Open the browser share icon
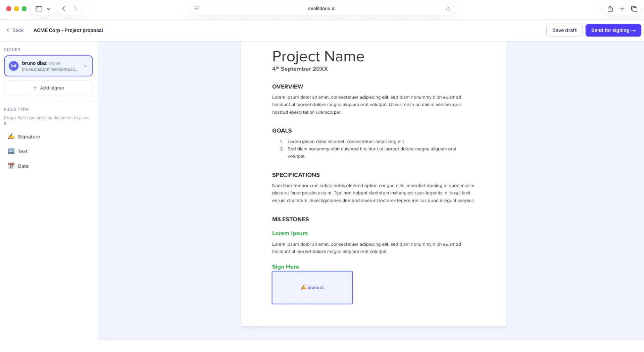The image size is (644, 352). [610, 9]
